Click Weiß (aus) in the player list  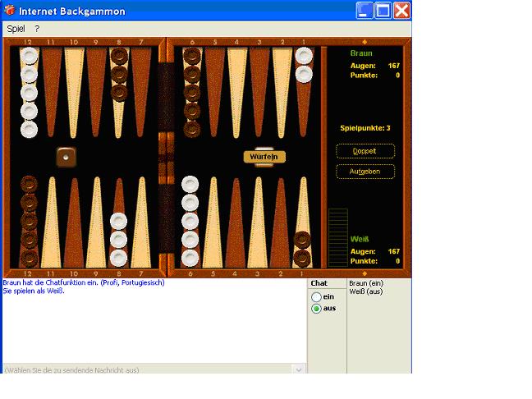pyautogui.click(x=366, y=291)
